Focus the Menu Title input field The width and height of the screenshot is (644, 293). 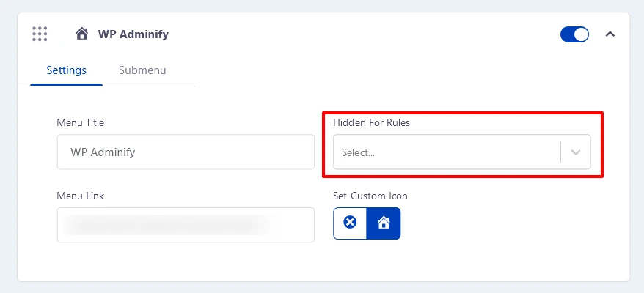pos(186,152)
